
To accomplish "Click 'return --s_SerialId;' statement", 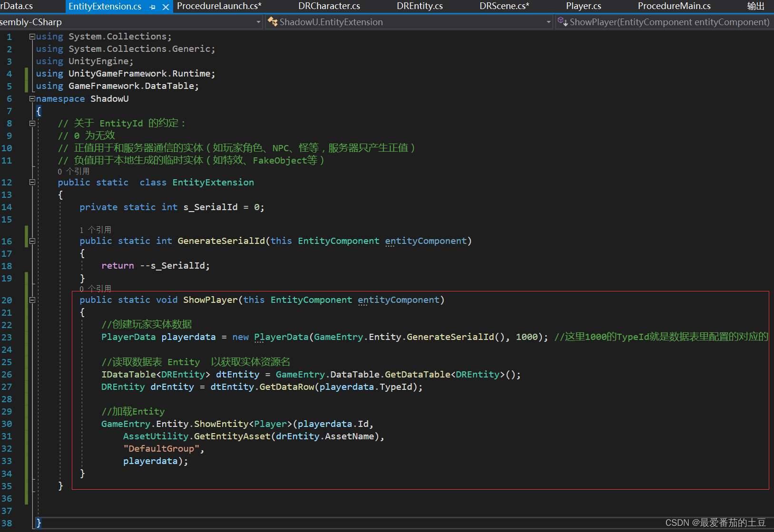I will 156,266.
